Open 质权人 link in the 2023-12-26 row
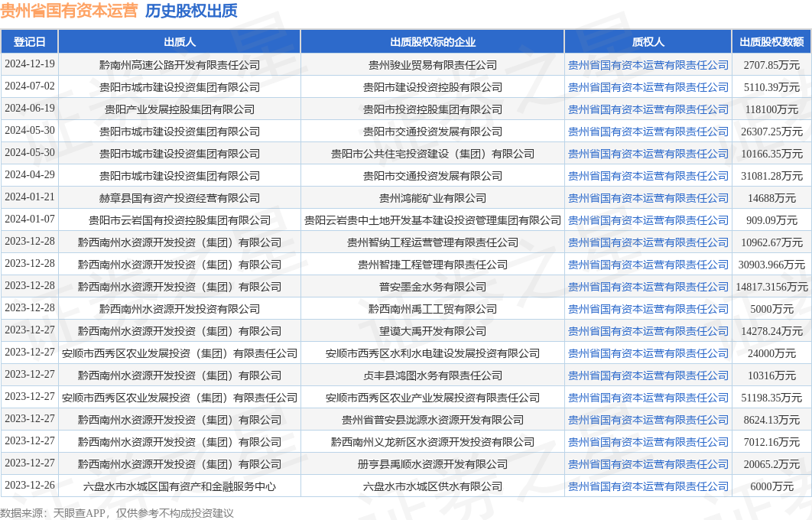 (648, 487)
